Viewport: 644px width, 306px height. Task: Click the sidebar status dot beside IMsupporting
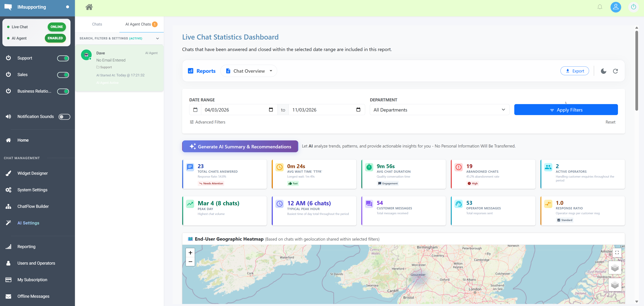(x=67, y=7)
